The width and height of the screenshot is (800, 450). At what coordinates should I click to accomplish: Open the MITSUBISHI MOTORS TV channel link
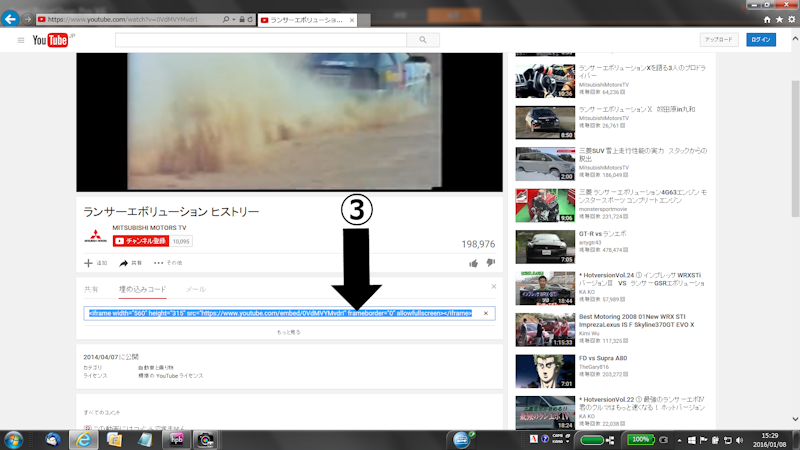[x=149, y=228]
